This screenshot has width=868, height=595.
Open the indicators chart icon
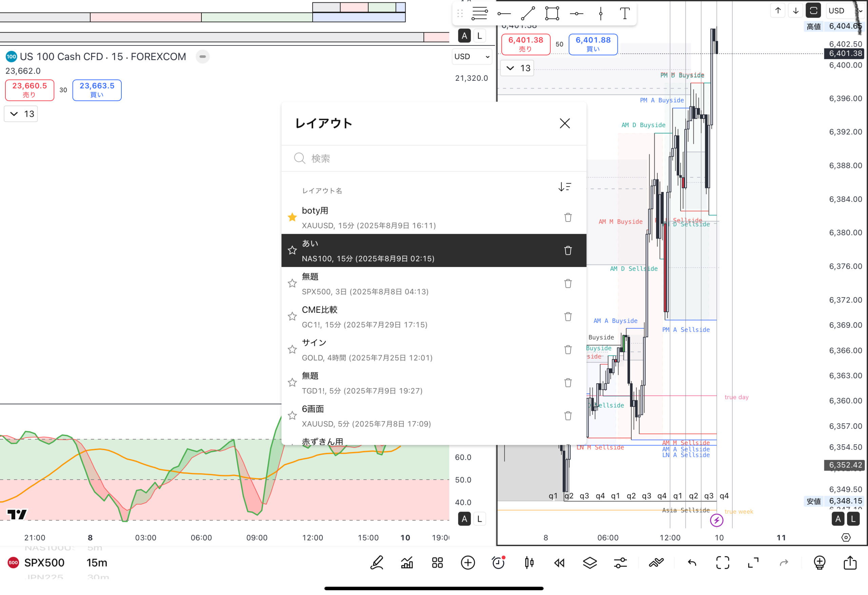[x=407, y=562]
